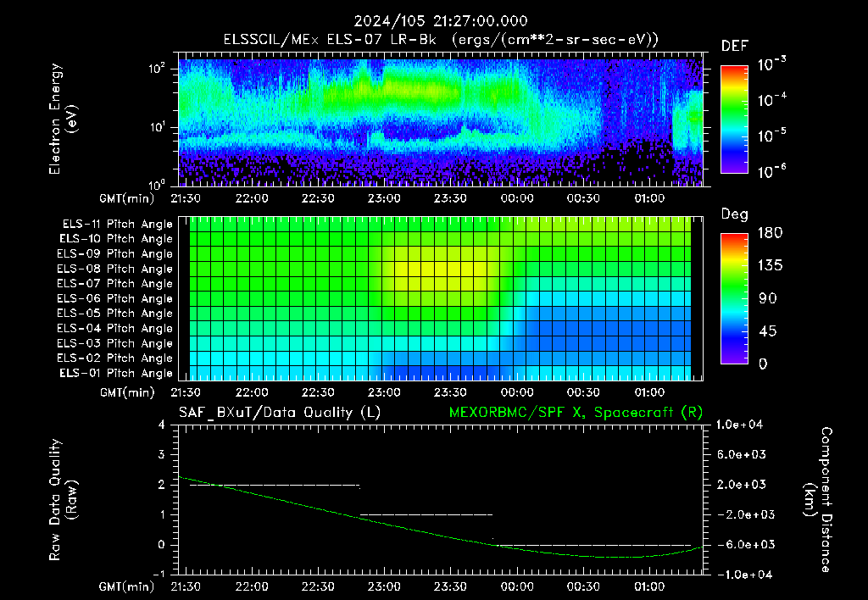868x600 pixels.
Task: Select the Electron Energy (eV) axis label
Action: pyautogui.click(x=63, y=119)
